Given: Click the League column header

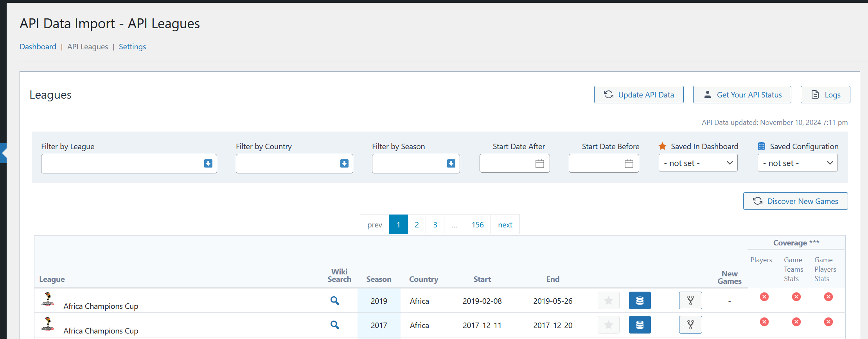Looking at the screenshot, I should pyautogui.click(x=52, y=279).
